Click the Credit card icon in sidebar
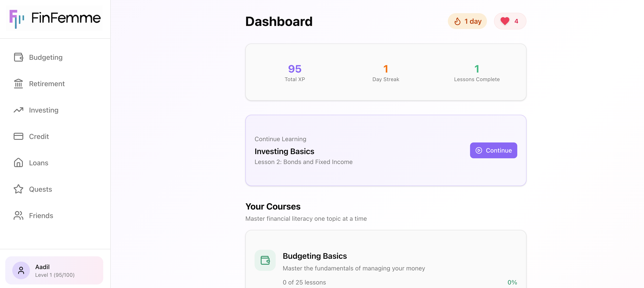 coord(18,136)
